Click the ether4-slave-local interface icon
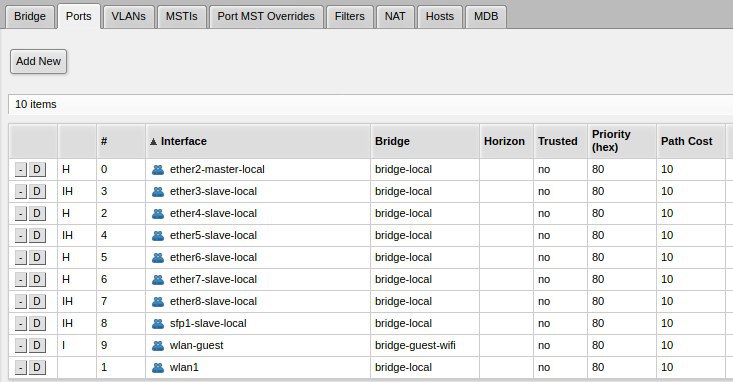This screenshot has height=382, width=733. click(x=158, y=214)
